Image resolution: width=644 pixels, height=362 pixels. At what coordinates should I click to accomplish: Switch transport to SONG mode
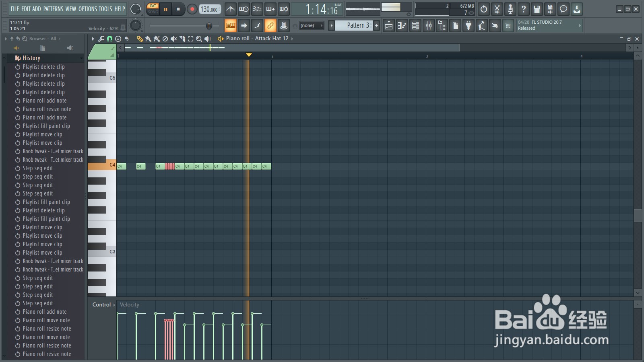[153, 12]
